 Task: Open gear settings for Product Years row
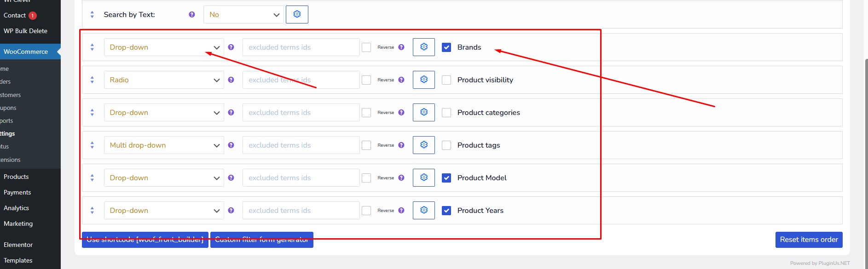[x=423, y=210]
